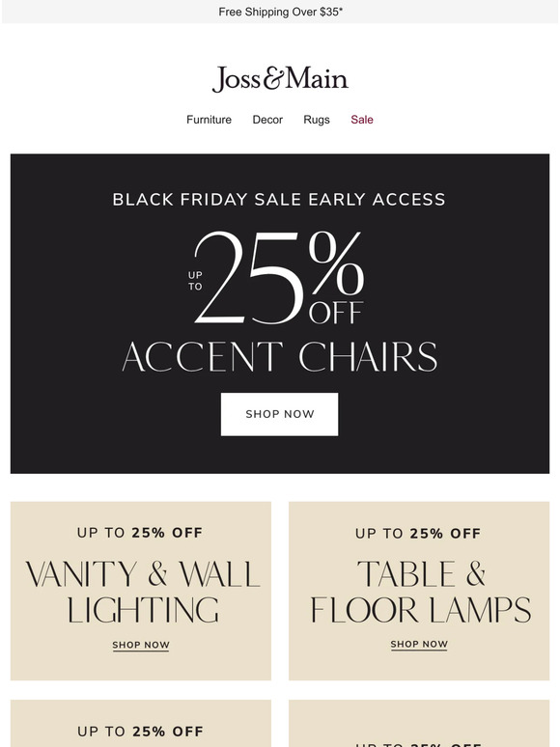Image resolution: width=560 pixels, height=747 pixels.
Task: Open the Vanity & Wall Lighting heading
Action: [x=142, y=592]
